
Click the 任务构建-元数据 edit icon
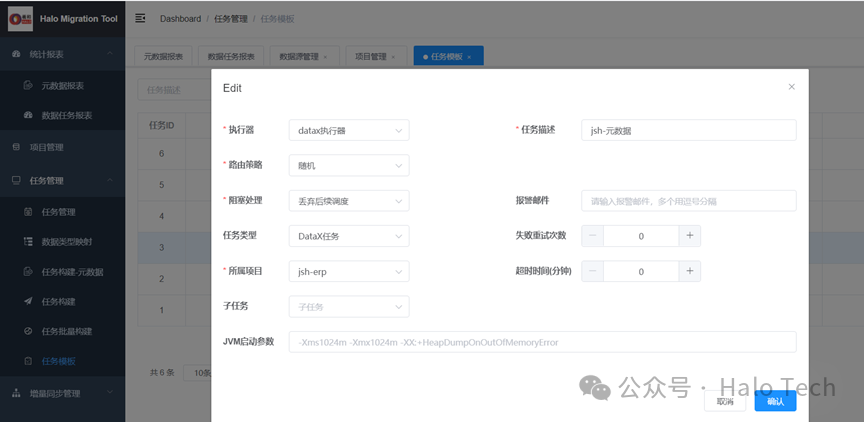pyautogui.click(x=29, y=271)
